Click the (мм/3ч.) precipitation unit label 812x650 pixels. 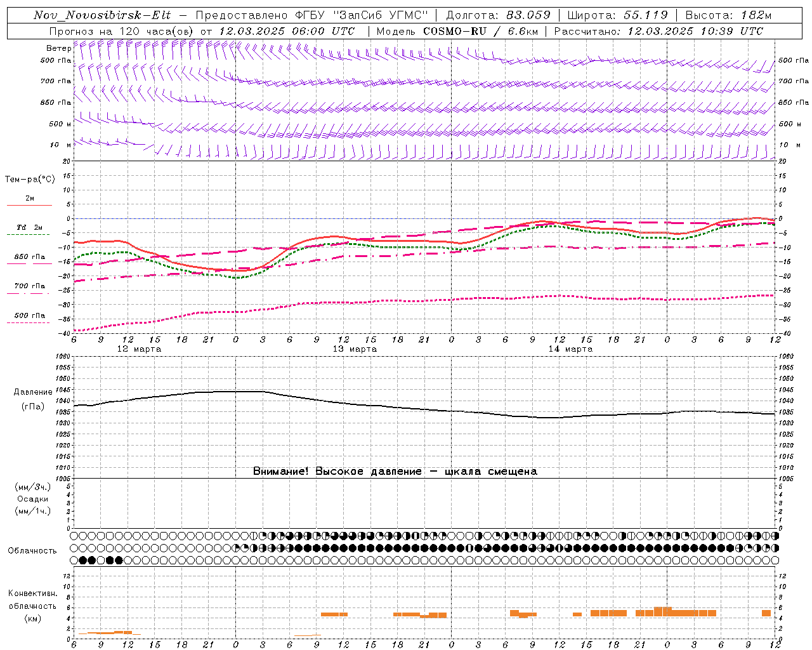33,487
